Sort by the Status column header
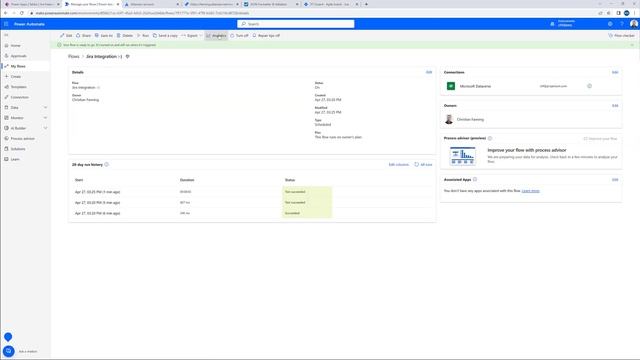Image resolution: width=640 pixels, height=360 pixels. [x=290, y=180]
